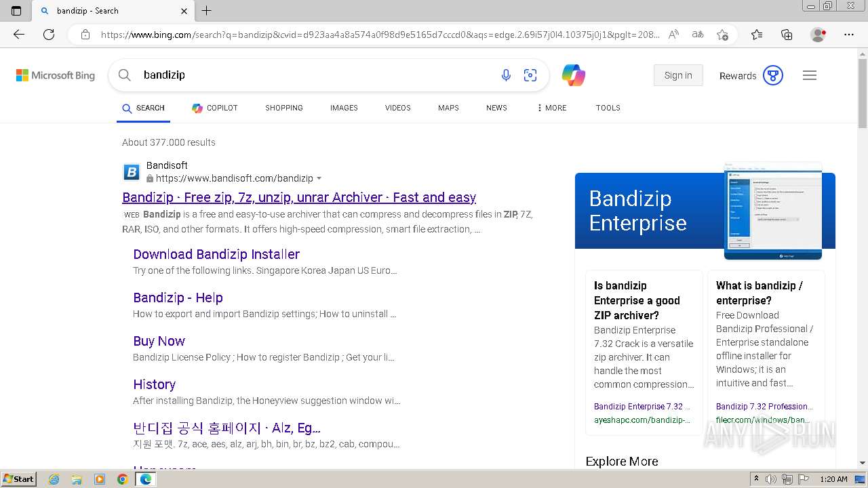Switch to the NEWS tab
The width and height of the screenshot is (868, 488).
tap(496, 108)
